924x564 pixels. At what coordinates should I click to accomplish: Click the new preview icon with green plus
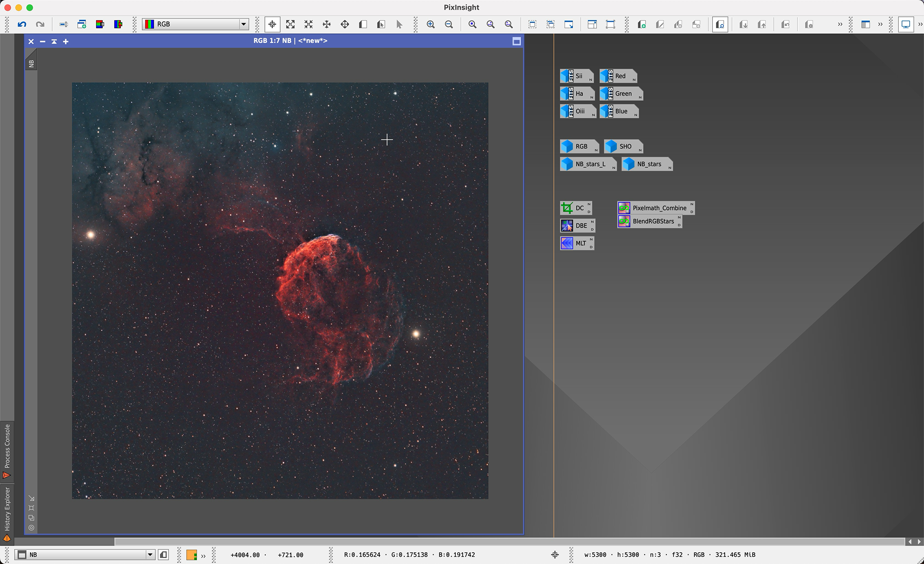point(642,24)
